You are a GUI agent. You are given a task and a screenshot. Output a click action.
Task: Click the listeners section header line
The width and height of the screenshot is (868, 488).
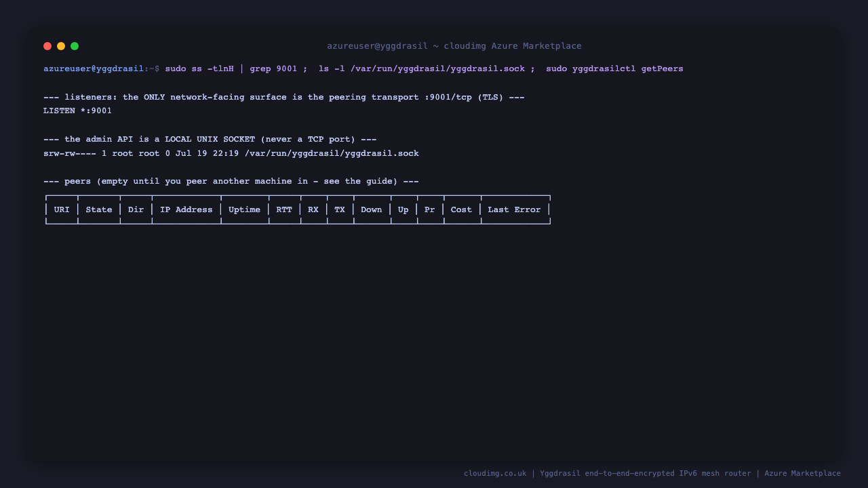(x=283, y=97)
